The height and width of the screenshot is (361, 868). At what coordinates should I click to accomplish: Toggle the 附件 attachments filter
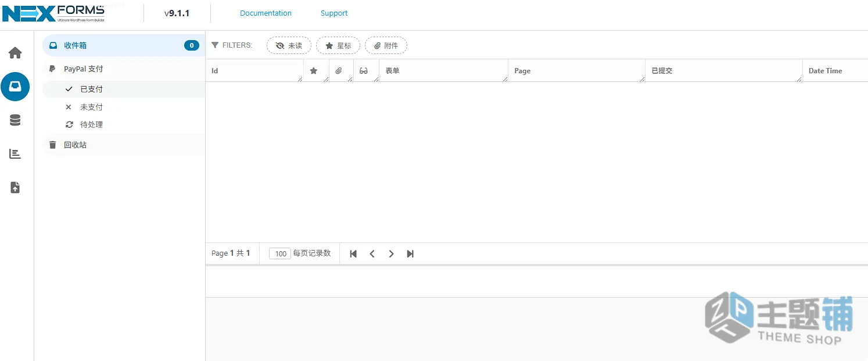click(386, 45)
